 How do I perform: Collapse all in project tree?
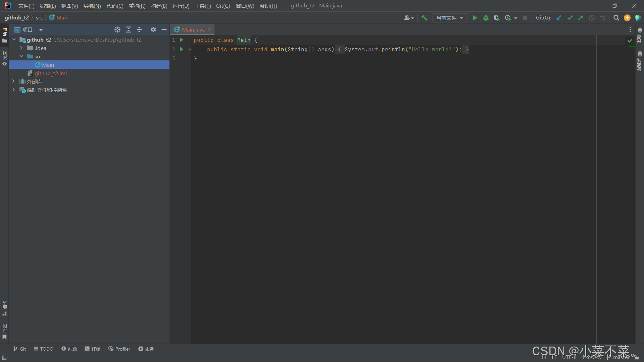pos(139,30)
